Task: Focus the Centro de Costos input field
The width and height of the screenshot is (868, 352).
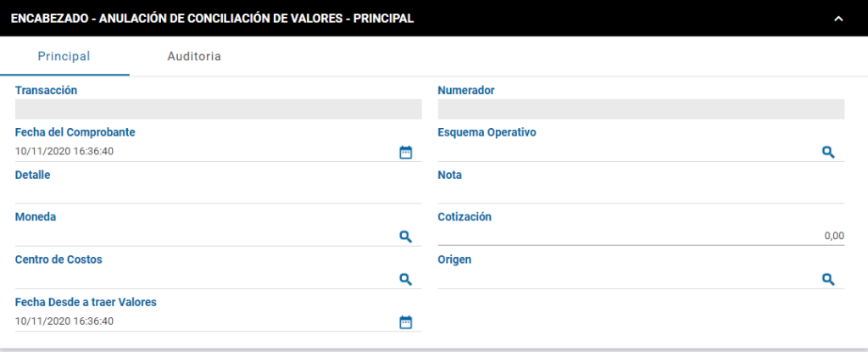Action: [205, 279]
